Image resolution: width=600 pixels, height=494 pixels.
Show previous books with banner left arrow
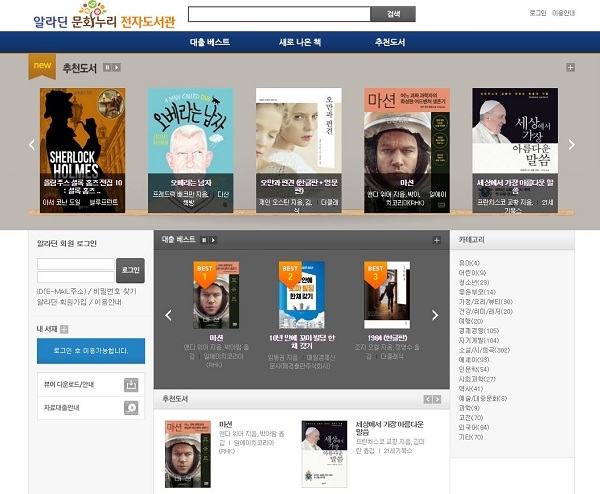pos(32,145)
